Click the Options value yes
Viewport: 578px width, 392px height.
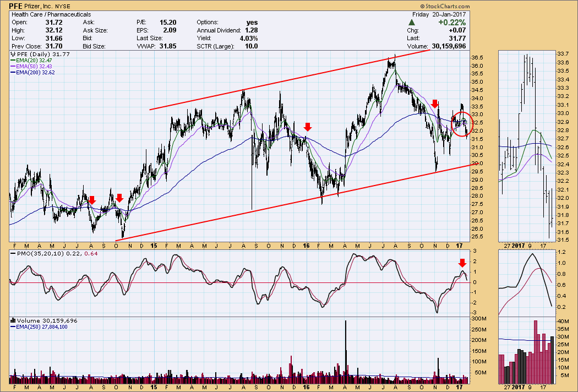[252, 23]
